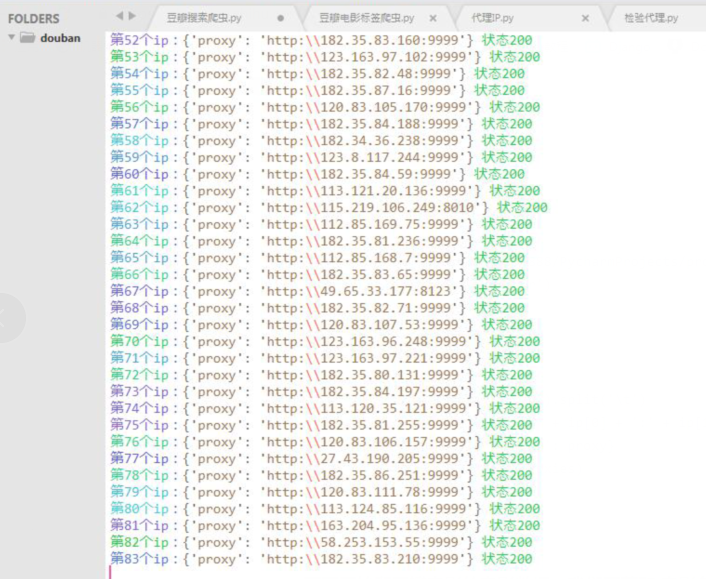Viewport: 706px width, 579px height.
Task: Click line 第56个ip with 120.83.105.170
Action: click(325, 107)
